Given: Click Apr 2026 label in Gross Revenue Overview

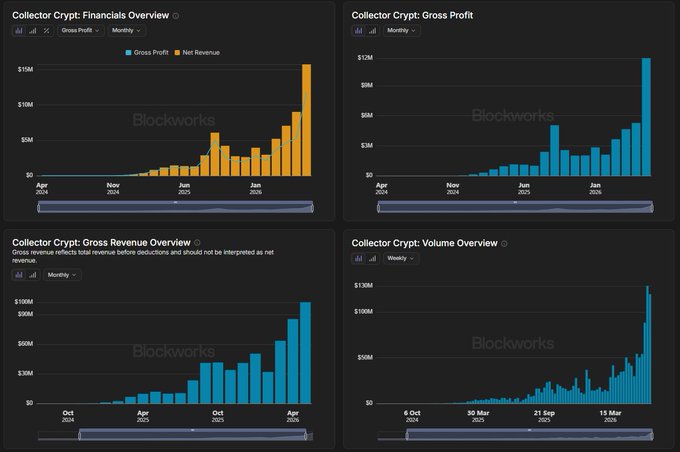Looking at the screenshot, I should pos(293,416).
